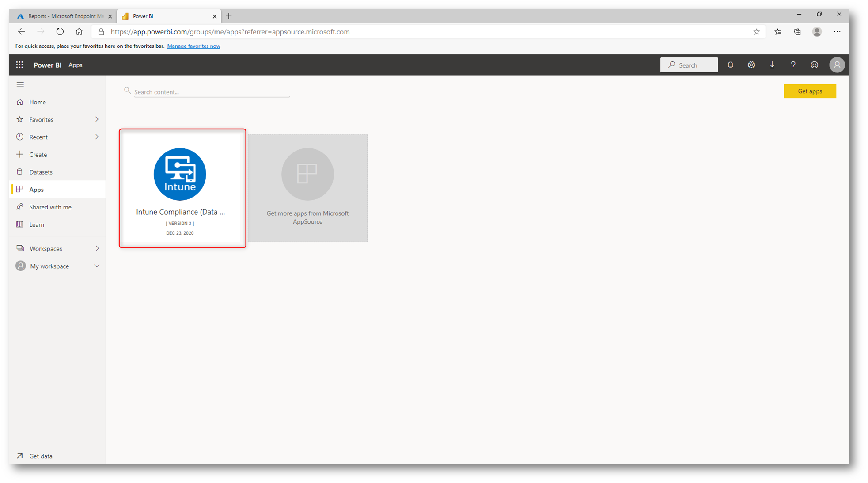Go to Home in the sidebar
This screenshot has height=483, width=868.
[57, 102]
